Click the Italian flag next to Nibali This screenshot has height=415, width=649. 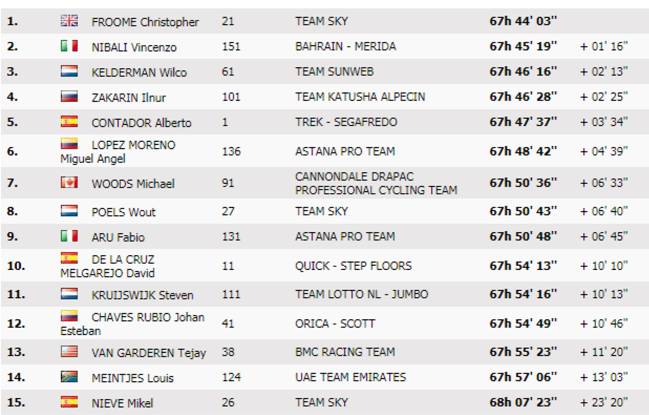pos(69,46)
